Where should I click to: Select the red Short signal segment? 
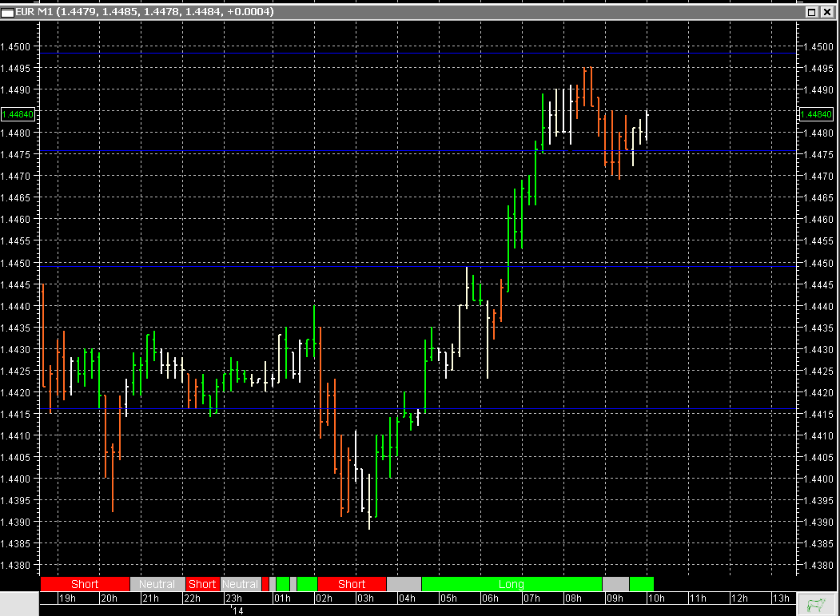pos(84,584)
